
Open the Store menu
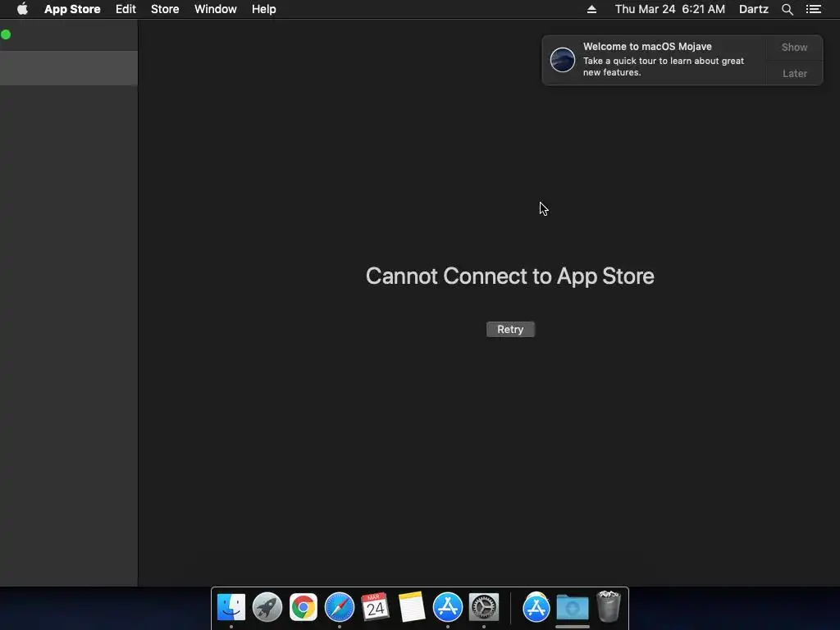[x=165, y=9]
